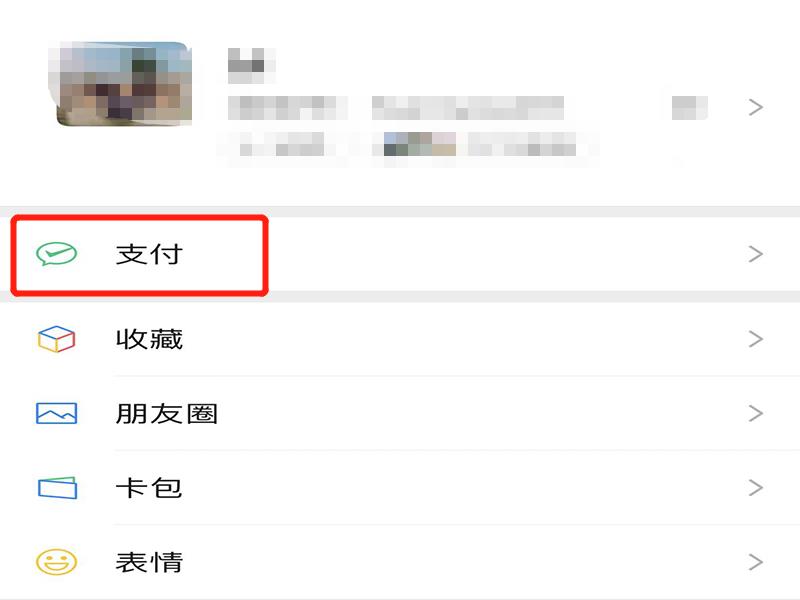Expand the 收藏 row chevron arrow

756,339
